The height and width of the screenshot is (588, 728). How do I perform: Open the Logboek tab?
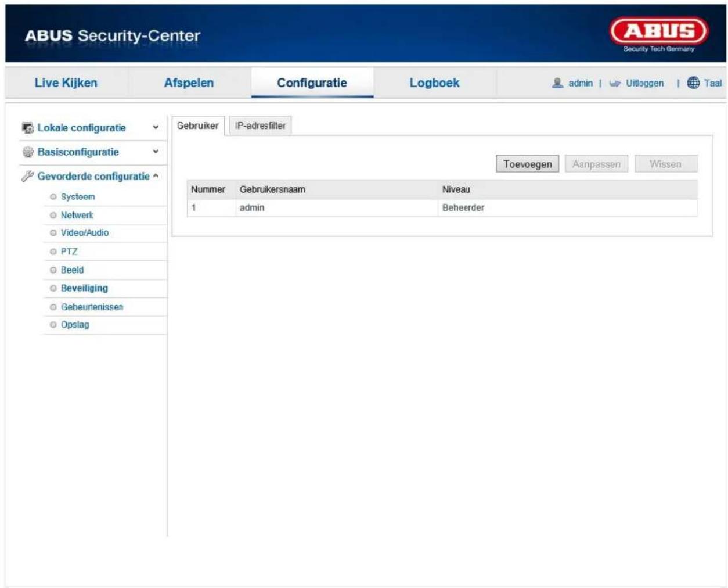tap(435, 83)
